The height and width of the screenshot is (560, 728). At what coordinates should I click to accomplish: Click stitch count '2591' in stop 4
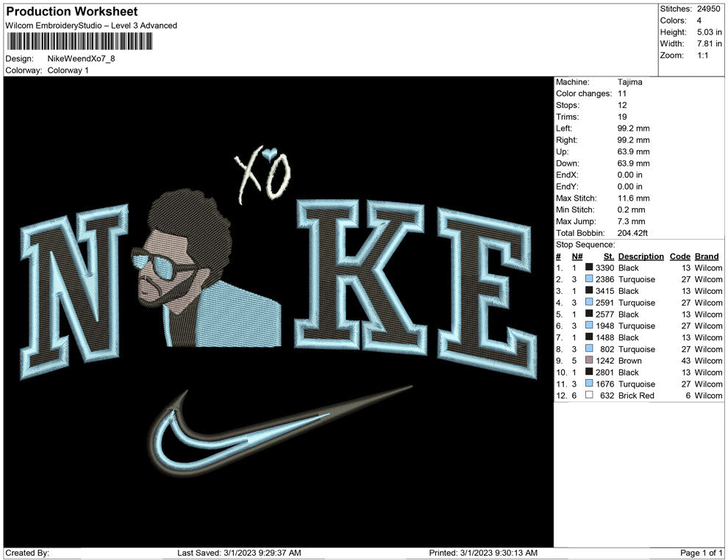[604, 303]
